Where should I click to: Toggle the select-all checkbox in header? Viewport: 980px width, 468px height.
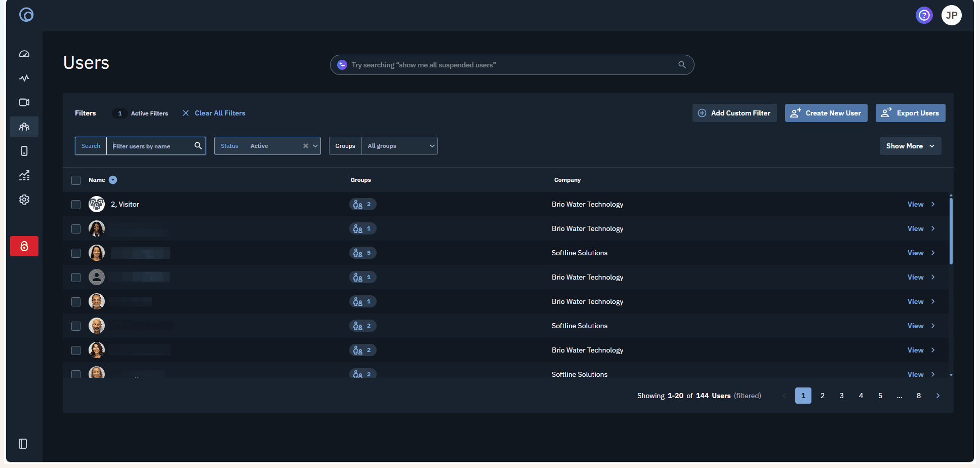(76, 180)
